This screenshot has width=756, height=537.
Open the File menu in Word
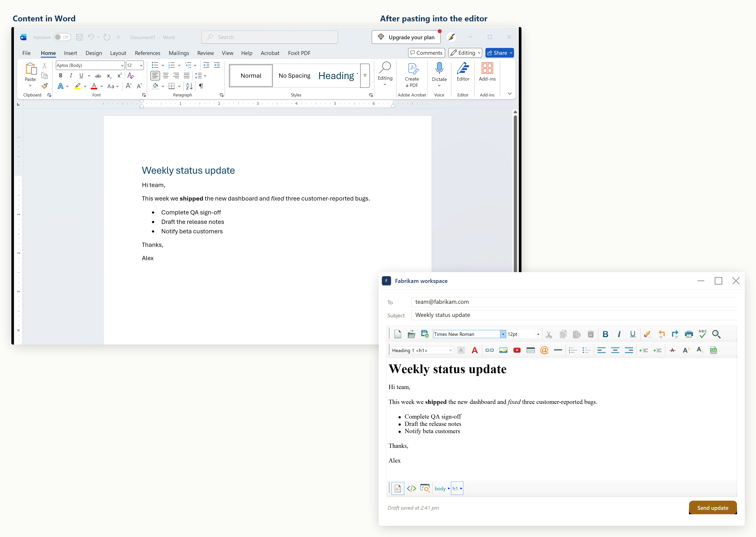pyautogui.click(x=26, y=53)
